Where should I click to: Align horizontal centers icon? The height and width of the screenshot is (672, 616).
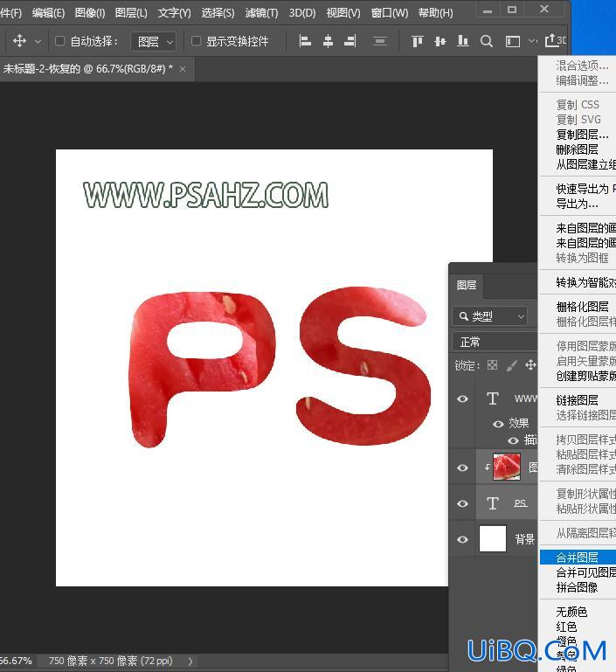click(328, 41)
